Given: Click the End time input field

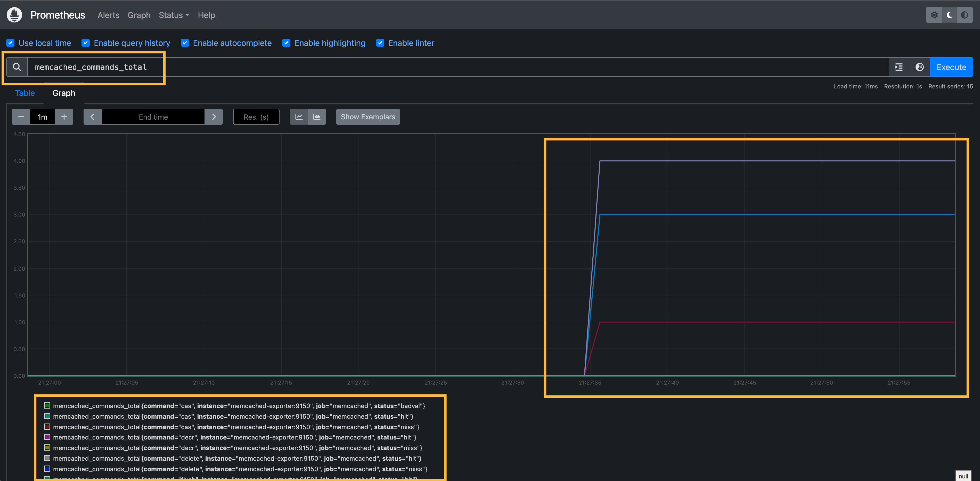Looking at the screenshot, I should click(153, 117).
